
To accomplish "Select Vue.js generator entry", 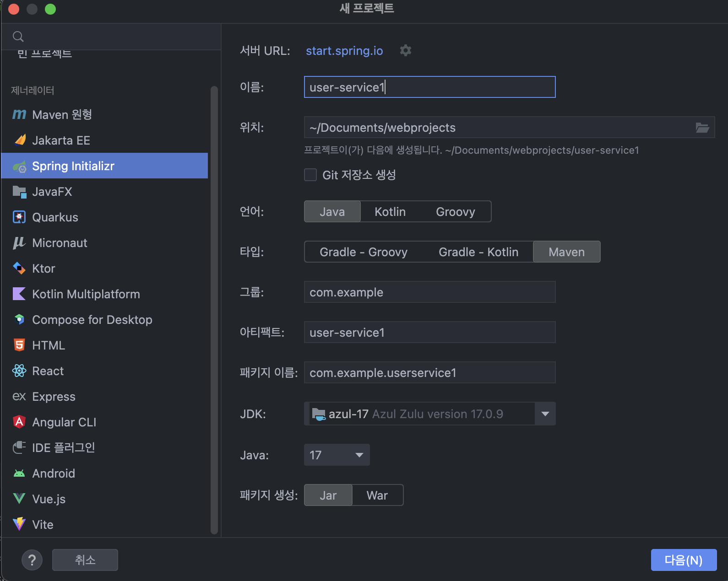I will (x=105, y=499).
